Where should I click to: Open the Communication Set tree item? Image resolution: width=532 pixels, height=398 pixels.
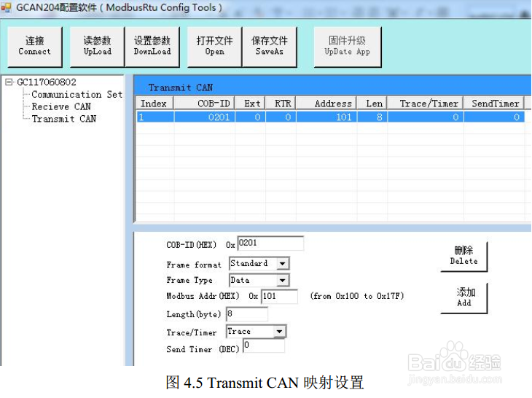[77, 94]
